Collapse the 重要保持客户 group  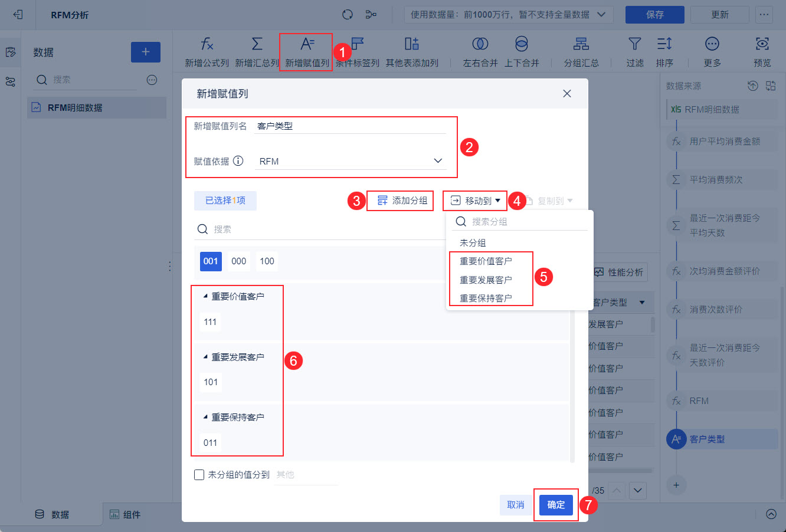tap(205, 417)
